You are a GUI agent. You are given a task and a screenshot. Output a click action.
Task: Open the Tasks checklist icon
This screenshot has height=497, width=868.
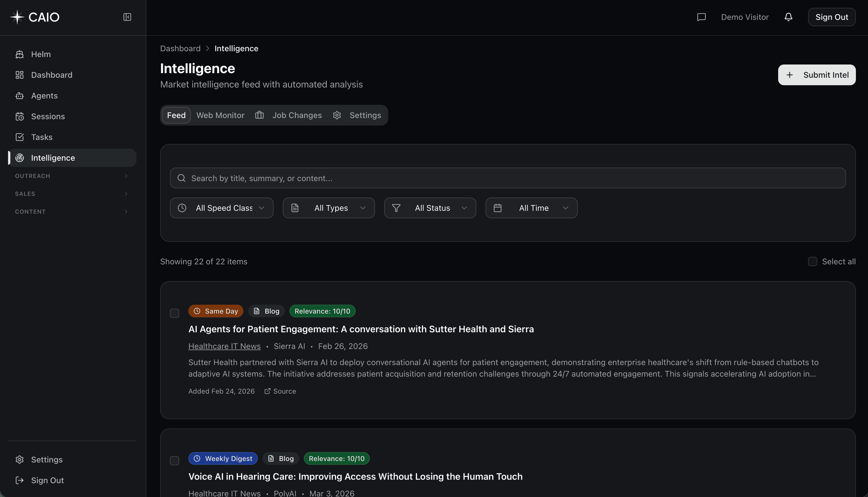[20, 137]
